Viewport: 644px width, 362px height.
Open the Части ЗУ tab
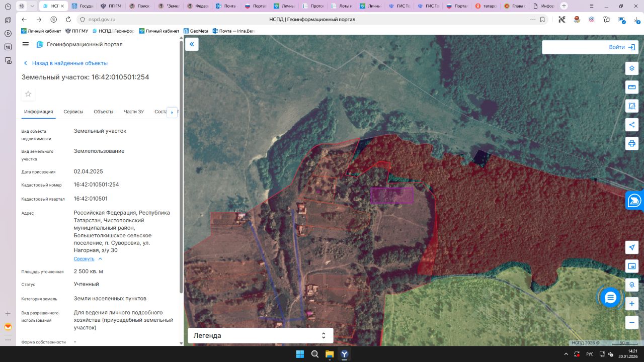tap(134, 112)
